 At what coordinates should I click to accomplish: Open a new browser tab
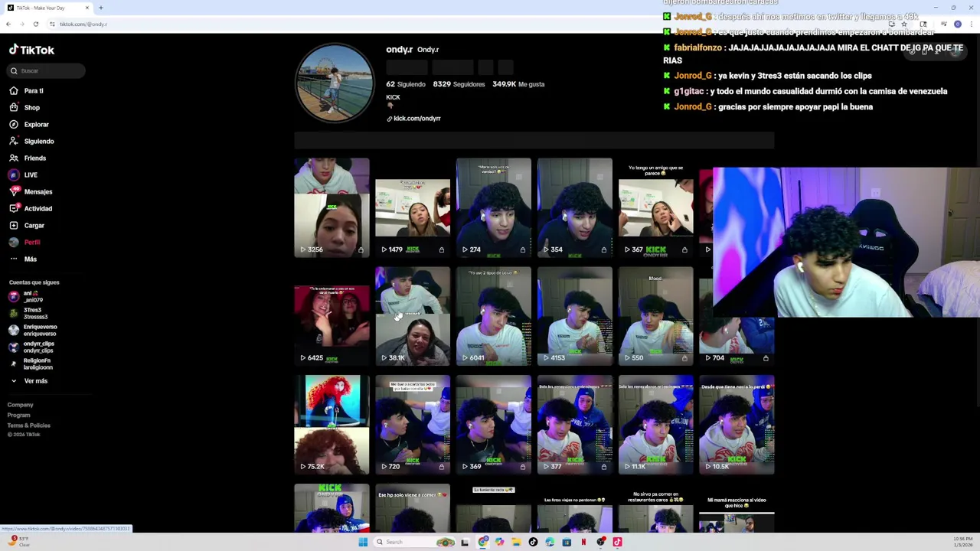coord(100,8)
